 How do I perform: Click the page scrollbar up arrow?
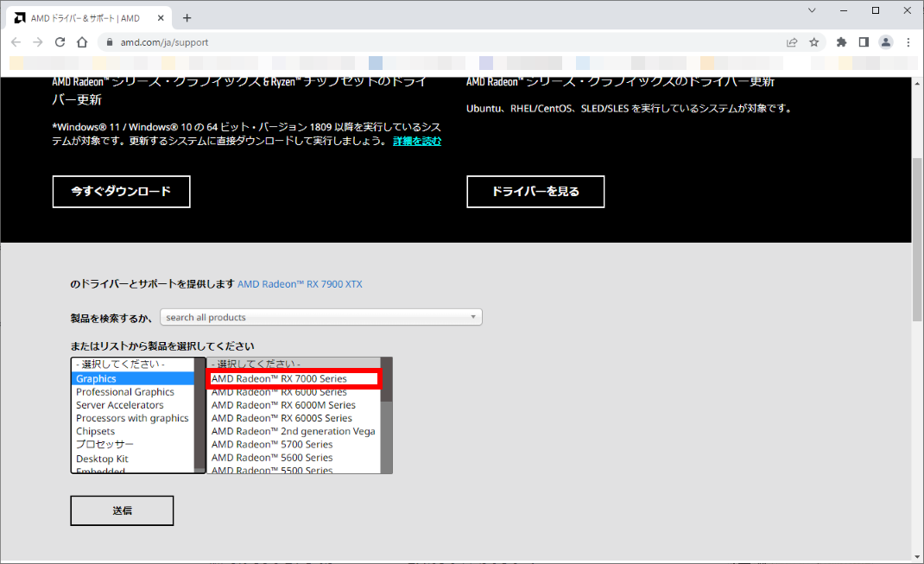coord(917,83)
